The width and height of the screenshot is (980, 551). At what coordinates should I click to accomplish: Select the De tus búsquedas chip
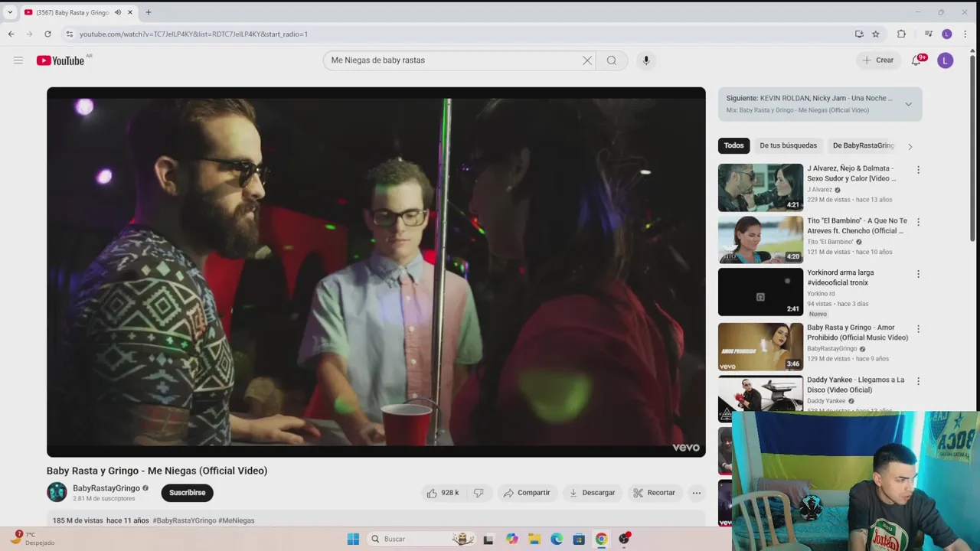788,145
